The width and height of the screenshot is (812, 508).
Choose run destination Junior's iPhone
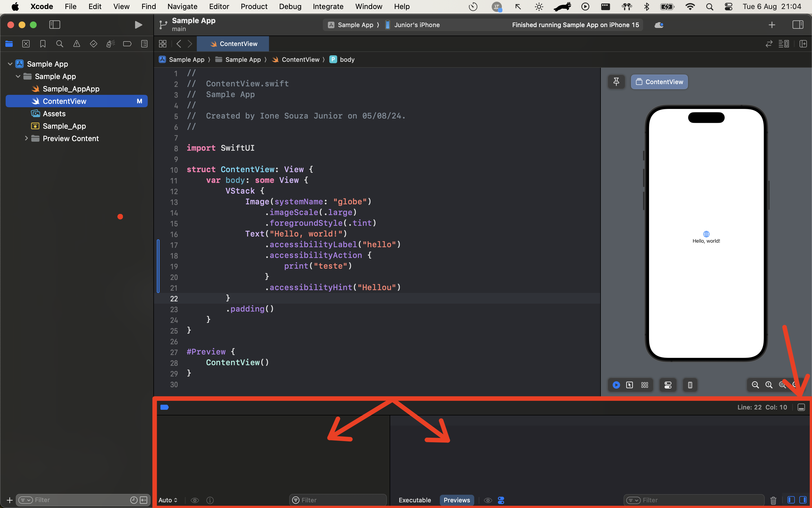click(412, 25)
